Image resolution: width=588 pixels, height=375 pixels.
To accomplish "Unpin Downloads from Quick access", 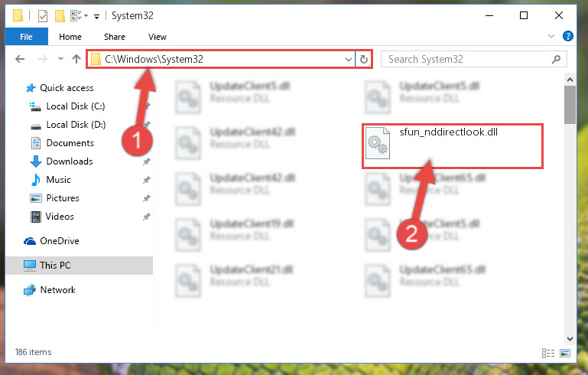I will (x=146, y=161).
